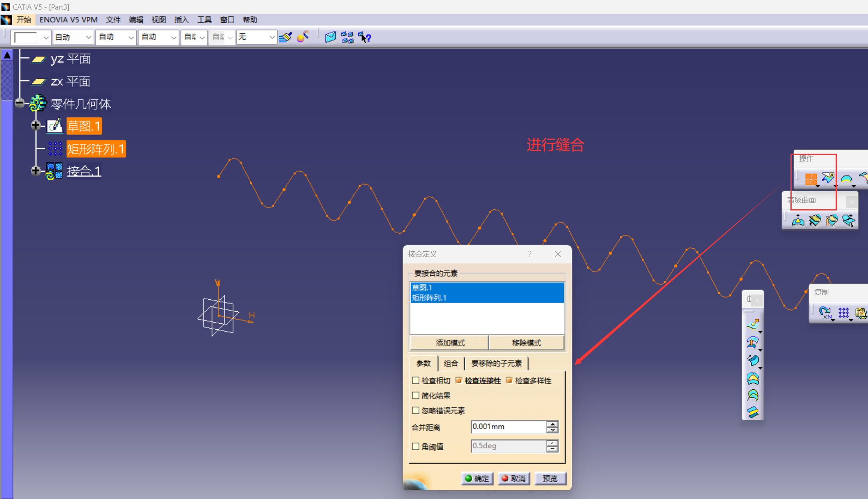Open the 无 dropdown in top toolbar
Viewport: 868px width, 499px height.
pyautogui.click(x=272, y=37)
